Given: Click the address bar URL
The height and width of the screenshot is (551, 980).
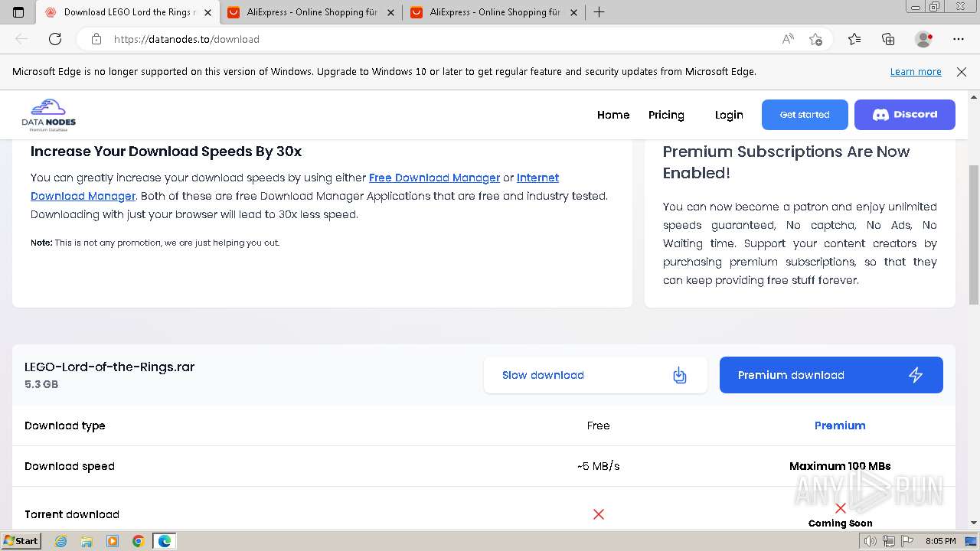Looking at the screenshot, I should point(187,39).
